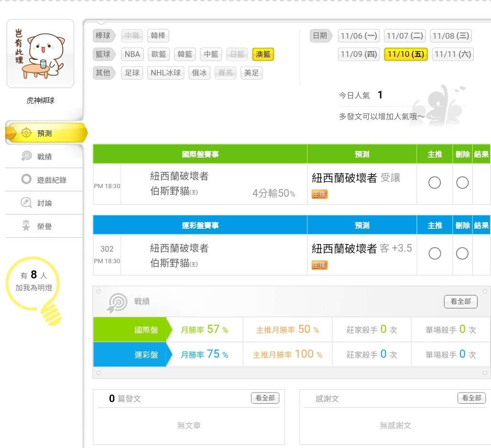Click 伯斯野貓 home team in 國際盤 matchup
Screen dimensions: 491x448
[x=174, y=191]
